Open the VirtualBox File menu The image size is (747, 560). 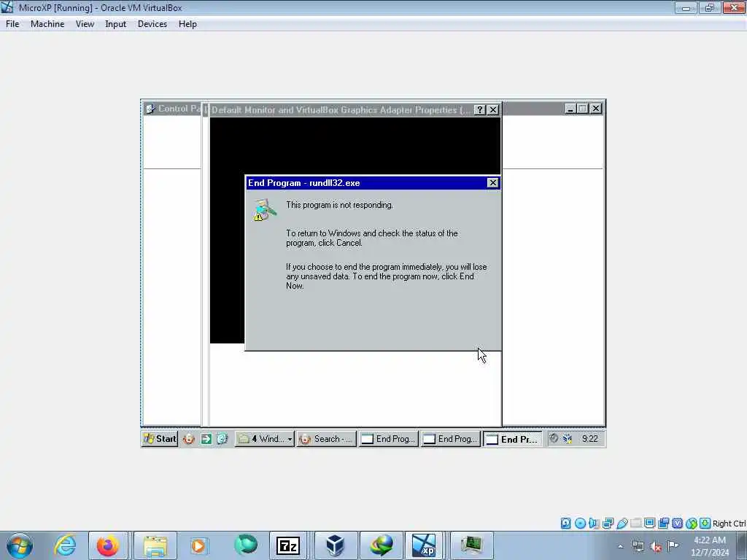(12, 24)
